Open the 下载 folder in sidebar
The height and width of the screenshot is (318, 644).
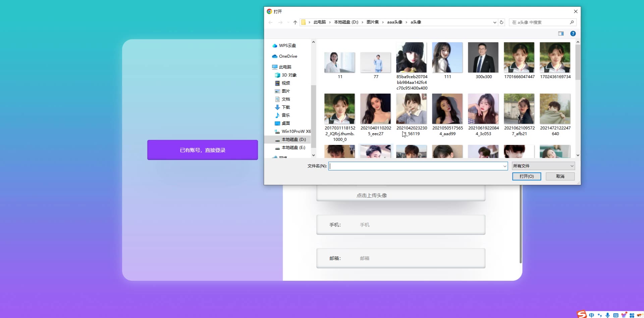click(282, 107)
